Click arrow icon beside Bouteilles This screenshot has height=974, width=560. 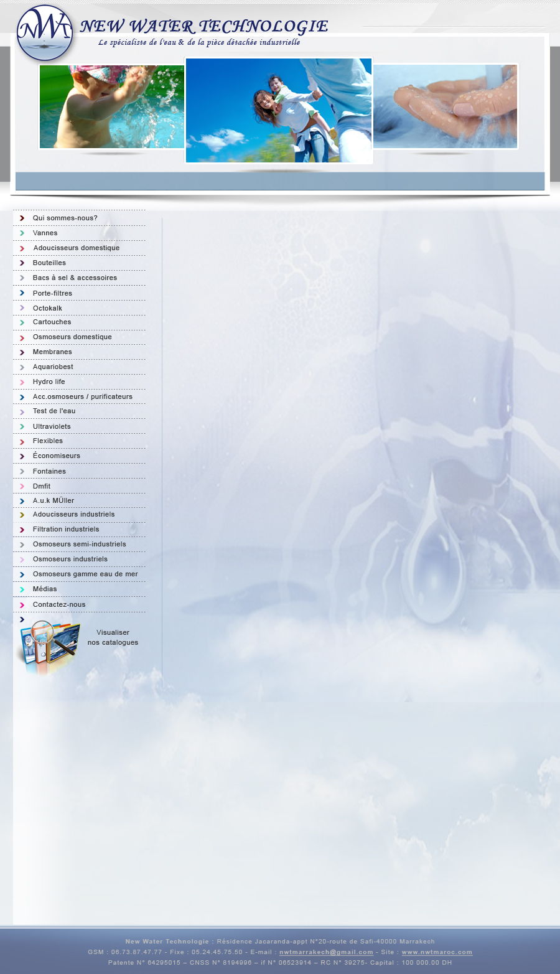(x=22, y=263)
